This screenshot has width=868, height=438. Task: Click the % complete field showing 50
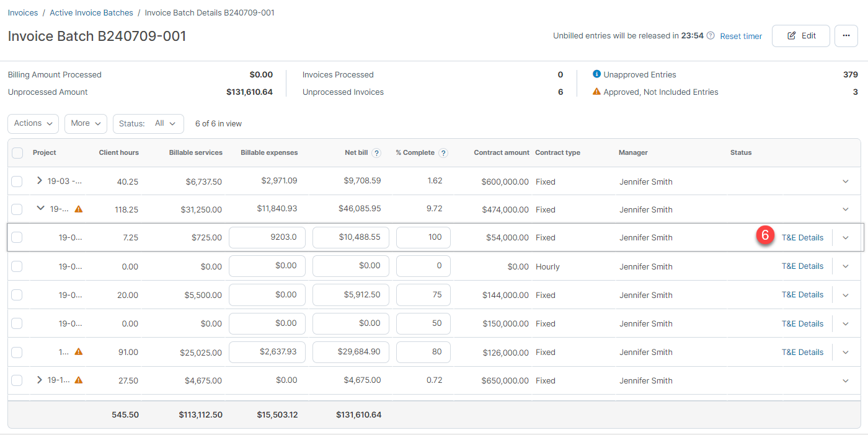coord(423,323)
